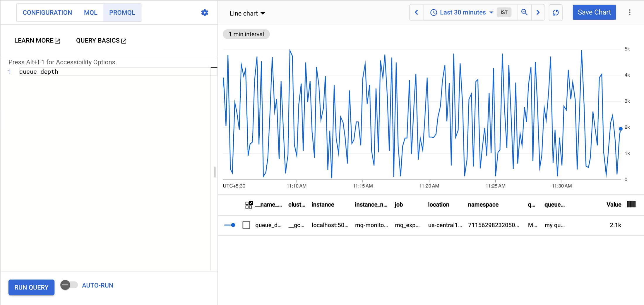Image resolution: width=644 pixels, height=305 pixels.
Task: Click the clock icon in time selector
Action: [434, 13]
